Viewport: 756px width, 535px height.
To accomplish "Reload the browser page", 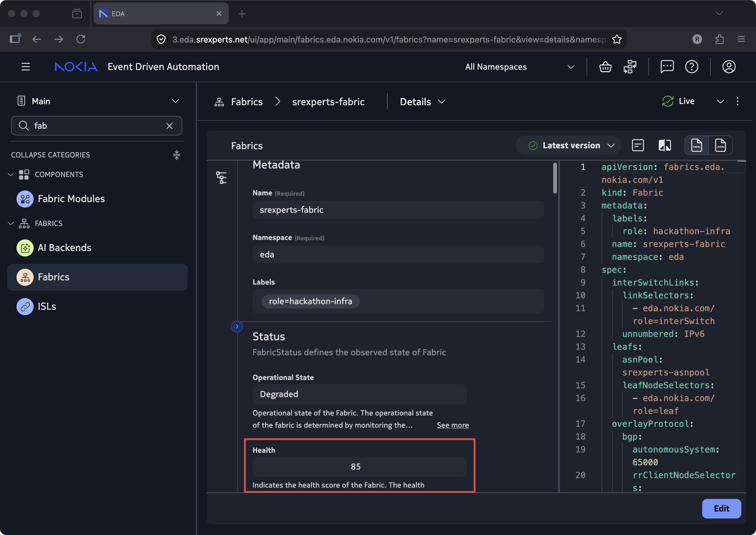I will pos(81,39).
